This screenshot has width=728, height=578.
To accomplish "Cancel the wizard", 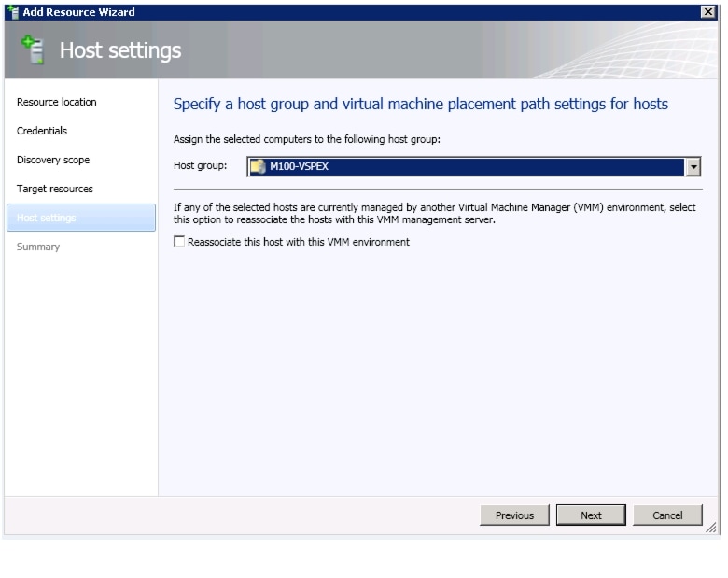I will [667, 515].
